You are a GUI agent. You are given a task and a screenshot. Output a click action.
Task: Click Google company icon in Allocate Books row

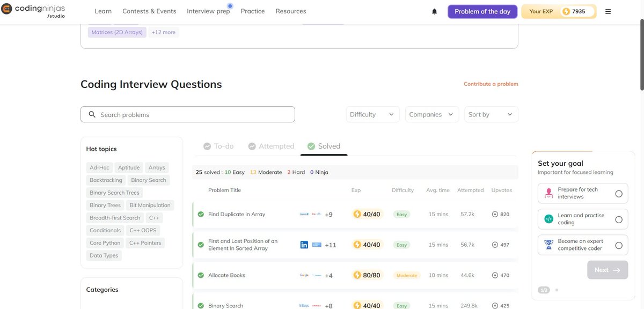coord(304,275)
